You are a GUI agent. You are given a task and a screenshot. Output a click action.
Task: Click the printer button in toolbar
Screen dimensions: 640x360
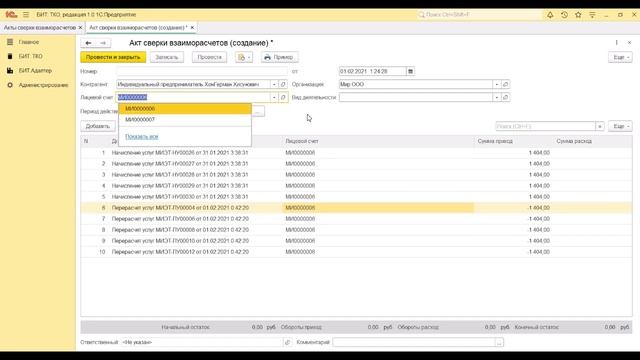point(280,57)
